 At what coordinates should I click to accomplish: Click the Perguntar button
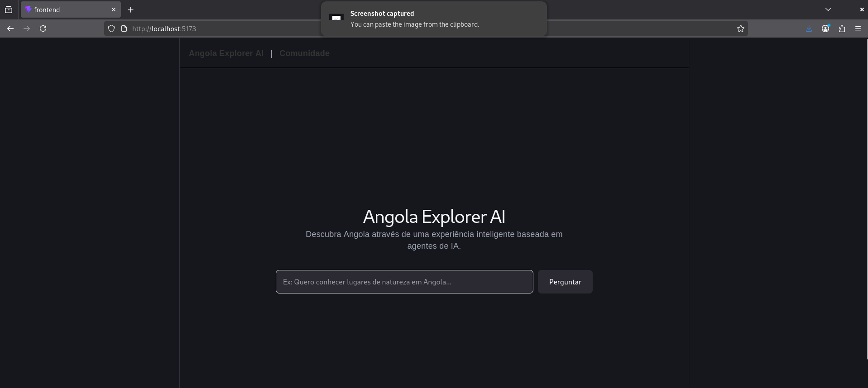click(x=565, y=282)
